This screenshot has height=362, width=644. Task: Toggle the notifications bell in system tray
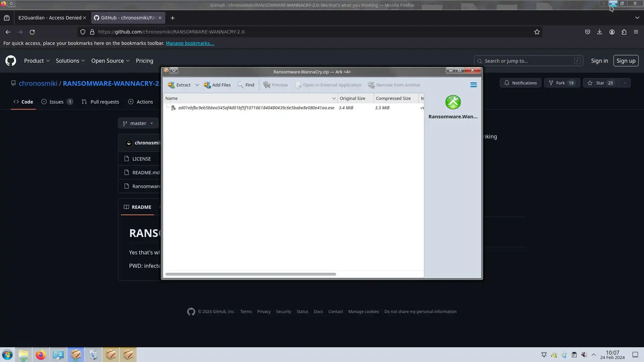click(544, 355)
